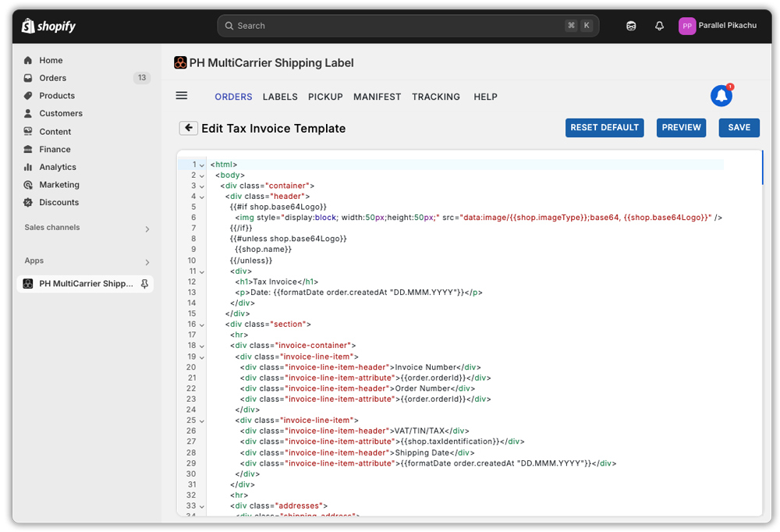Image resolution: width=780 pixels, height=532 pixels.
Task: Collapse code fold on line 16
Action: (202, 325)
